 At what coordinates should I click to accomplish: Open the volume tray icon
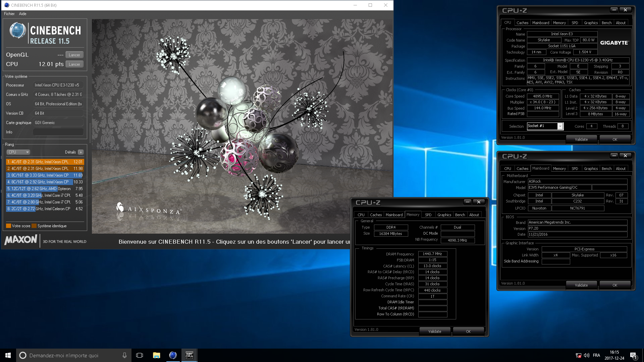[587, 355]
